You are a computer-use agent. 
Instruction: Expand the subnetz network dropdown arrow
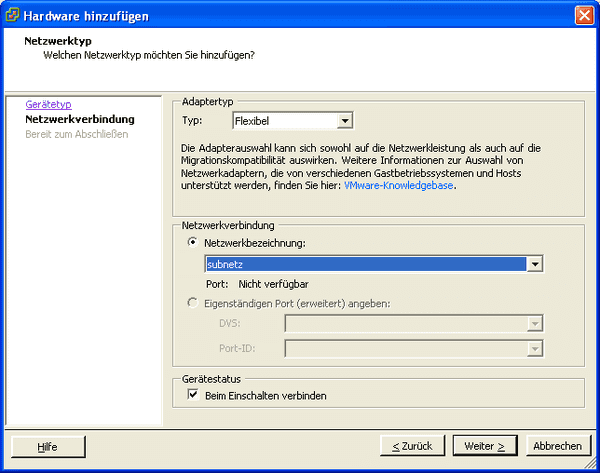coord(535,264)
